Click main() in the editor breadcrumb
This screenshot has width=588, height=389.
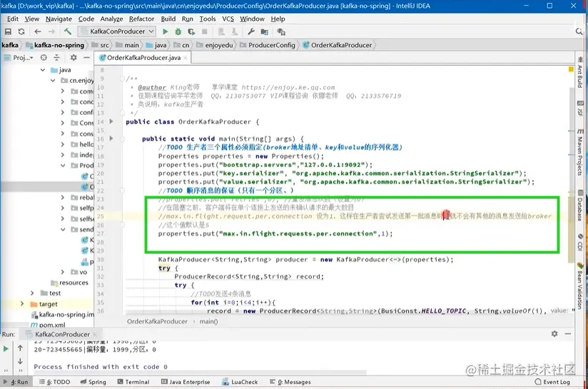coord(208,321)
